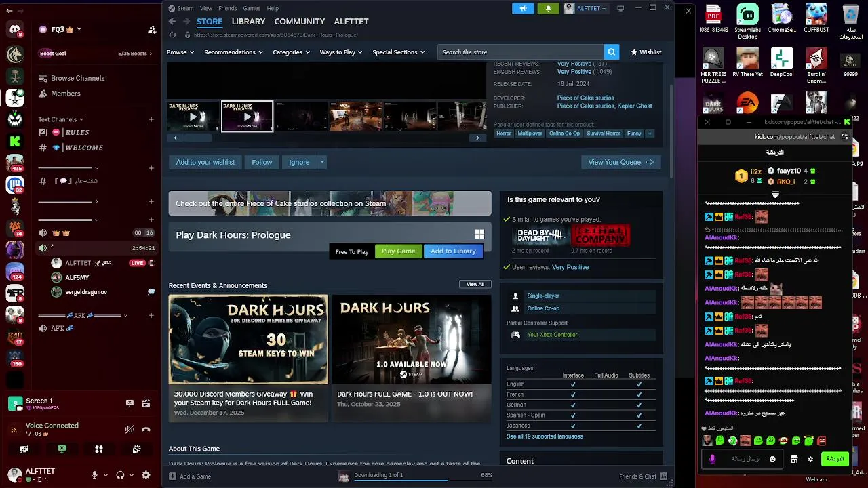Open Discord direct messages home icon
868x488 pixels.
click(x=15, y=29)
